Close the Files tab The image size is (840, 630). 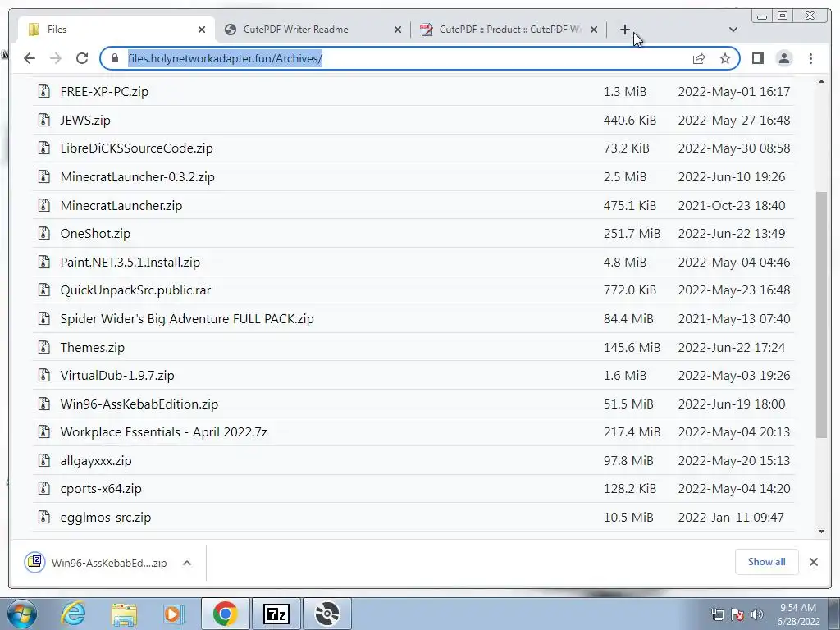[202, 30]
